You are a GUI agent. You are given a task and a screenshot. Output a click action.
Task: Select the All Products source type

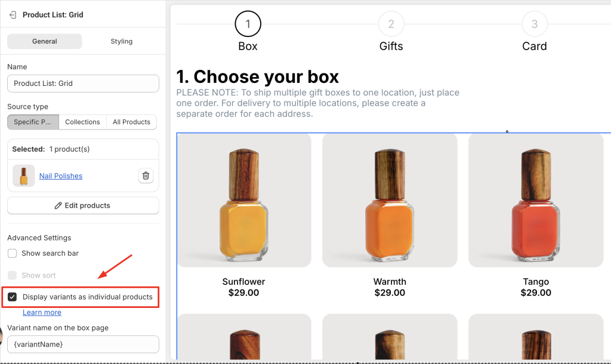pos(131,122)
